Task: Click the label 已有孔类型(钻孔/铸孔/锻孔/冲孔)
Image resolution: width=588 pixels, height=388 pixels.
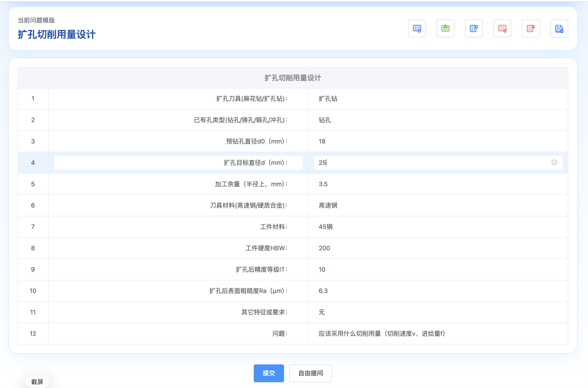Action: tap(241, 120)
